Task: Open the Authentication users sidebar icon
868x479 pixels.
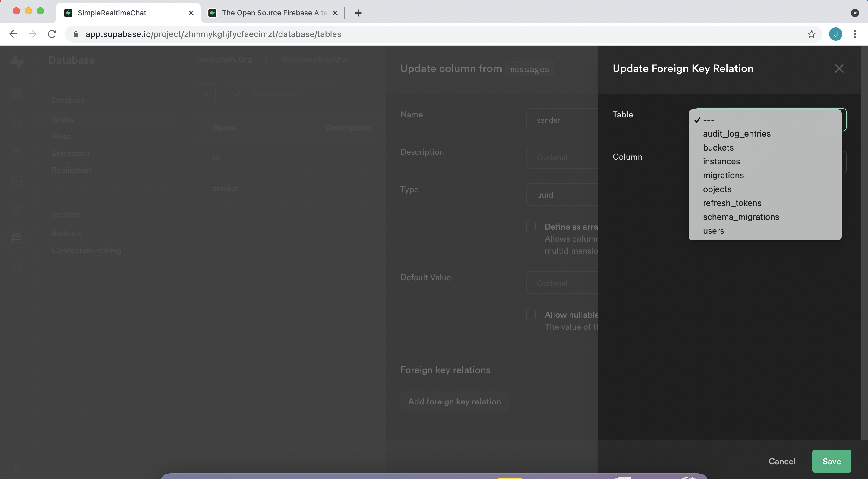Action: (17, 123)
